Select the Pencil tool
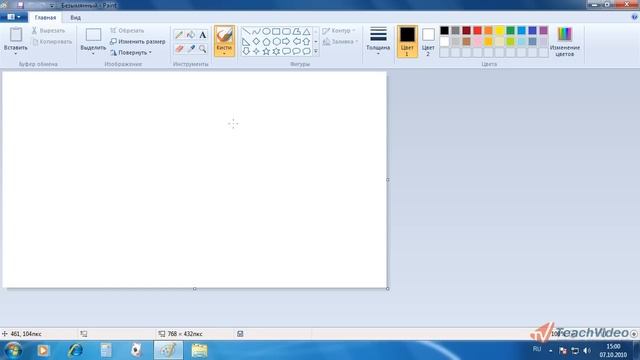This screenshot has width=640, height=360. 179,35
